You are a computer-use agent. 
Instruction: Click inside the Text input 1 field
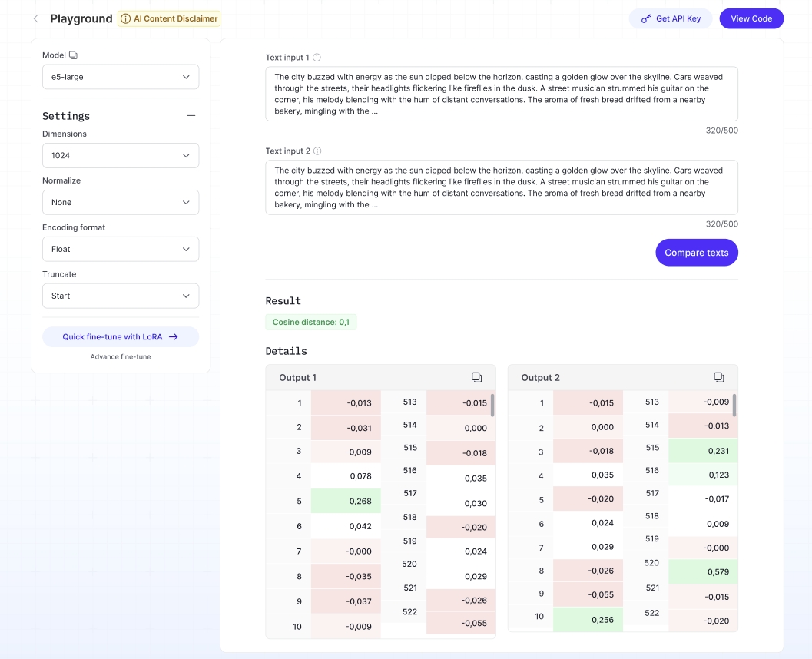(501, 94)
